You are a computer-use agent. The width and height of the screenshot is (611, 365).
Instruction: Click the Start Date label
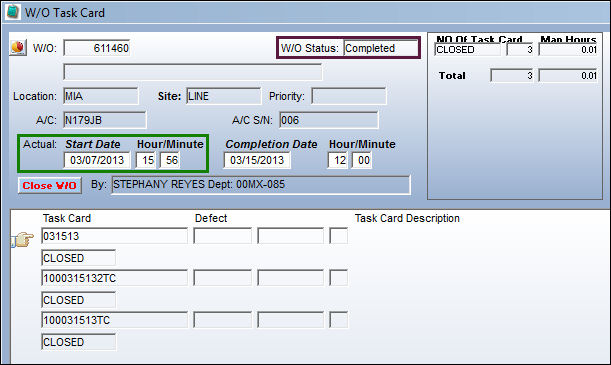pyautogui.click(x=93, y=144)
